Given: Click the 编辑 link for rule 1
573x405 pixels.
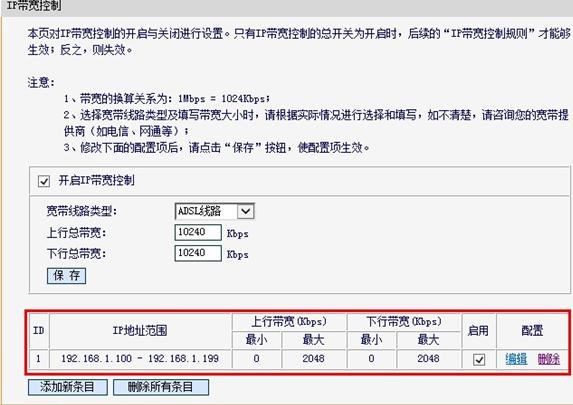Looking at the screenshot, I should click(x=516, y=359).
